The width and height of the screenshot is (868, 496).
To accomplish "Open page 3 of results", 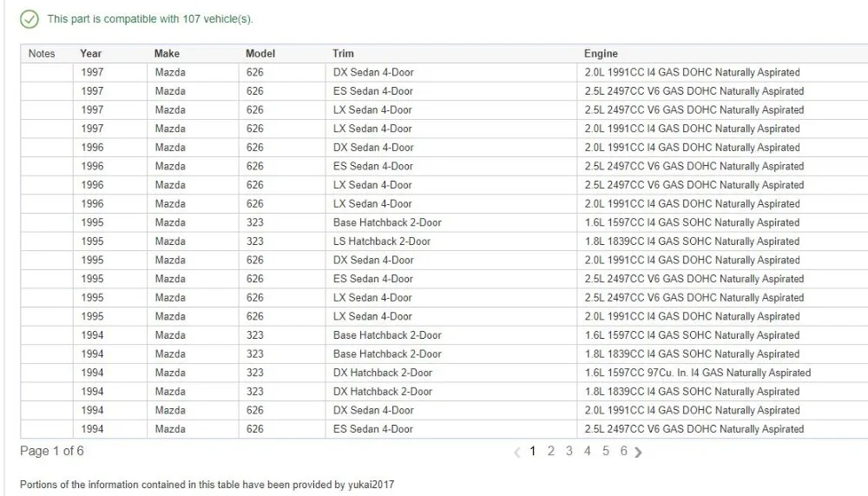I will pyautogui.click(x=569, y=451).
